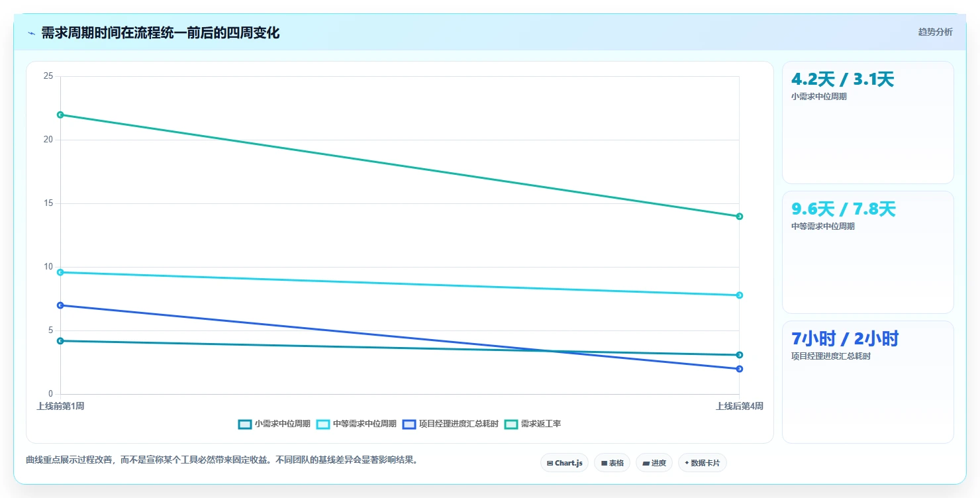Viewport: 980px width, 498px height.
Task: Click the 趋势分析 label in header
Action: point(935,32)
